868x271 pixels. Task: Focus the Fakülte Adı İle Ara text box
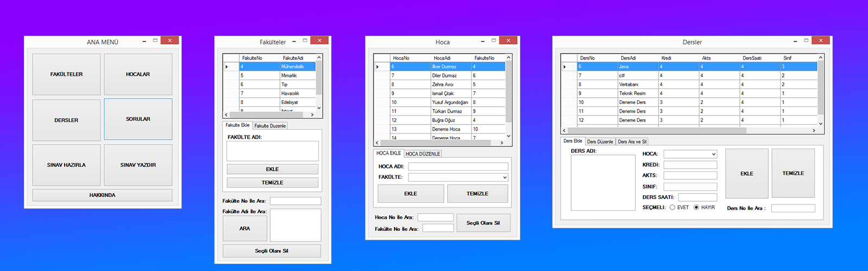tap(296, 225)
